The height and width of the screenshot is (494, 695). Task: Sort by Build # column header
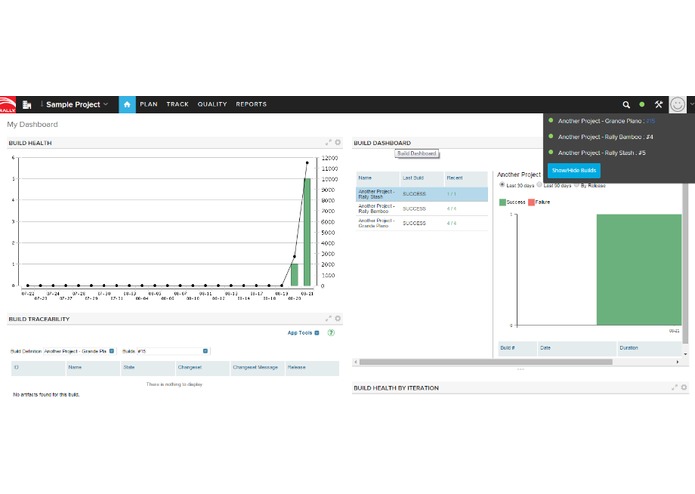(x=517, y=348)
